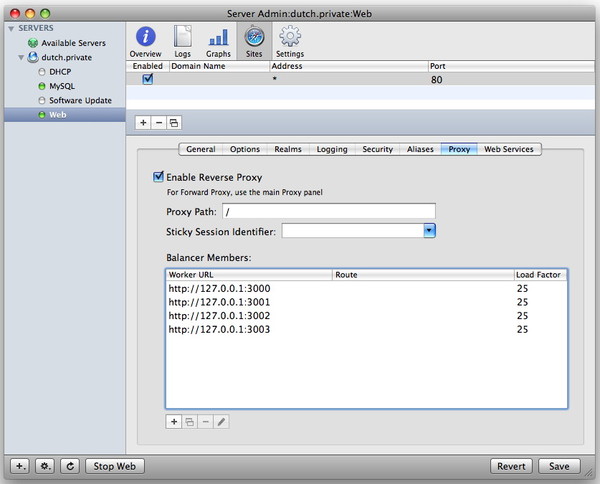Screen dimensions: 600x484
Task: Click the Save button
Action: 559,466
